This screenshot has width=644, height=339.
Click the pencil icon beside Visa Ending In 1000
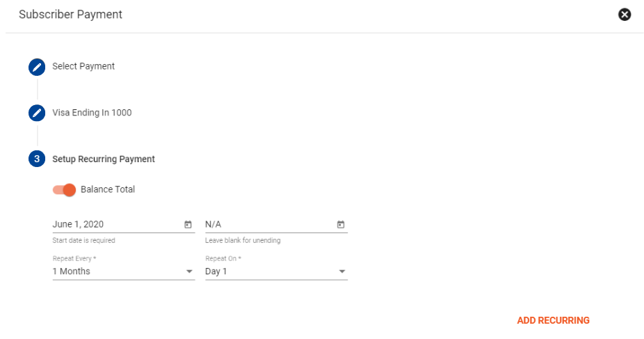click(x=37, y=113)
